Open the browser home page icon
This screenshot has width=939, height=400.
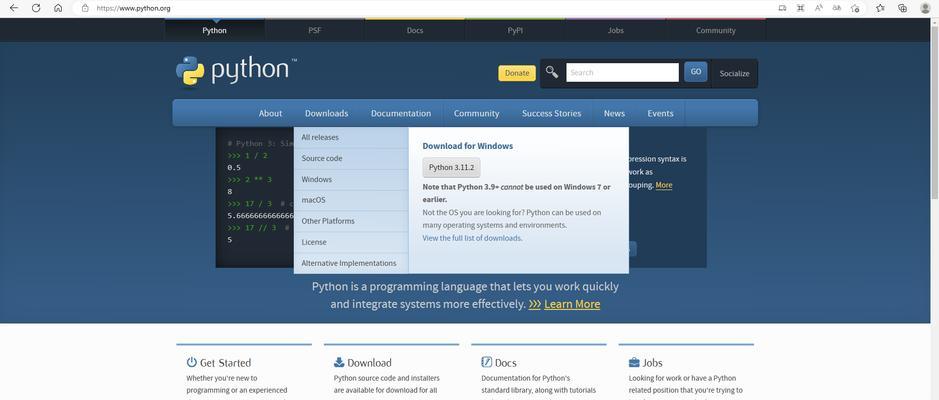click(x=57, y=8)
